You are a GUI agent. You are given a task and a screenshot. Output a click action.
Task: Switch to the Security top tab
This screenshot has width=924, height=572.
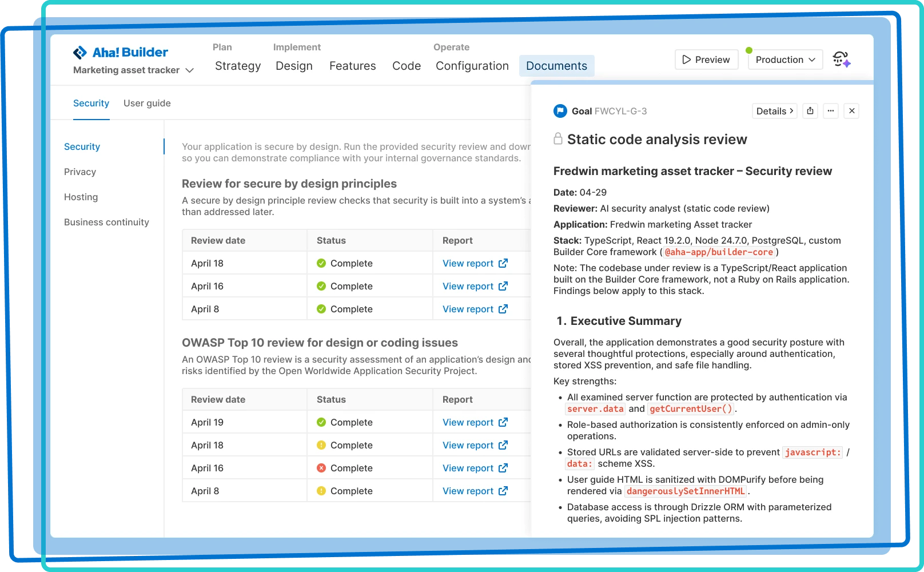[x=91, y=103]
